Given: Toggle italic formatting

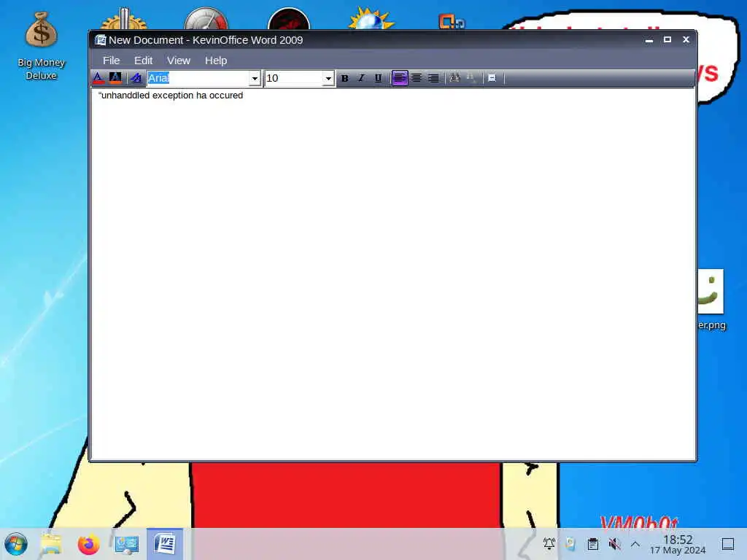Looking at the screenshot, I should (361, 78).
